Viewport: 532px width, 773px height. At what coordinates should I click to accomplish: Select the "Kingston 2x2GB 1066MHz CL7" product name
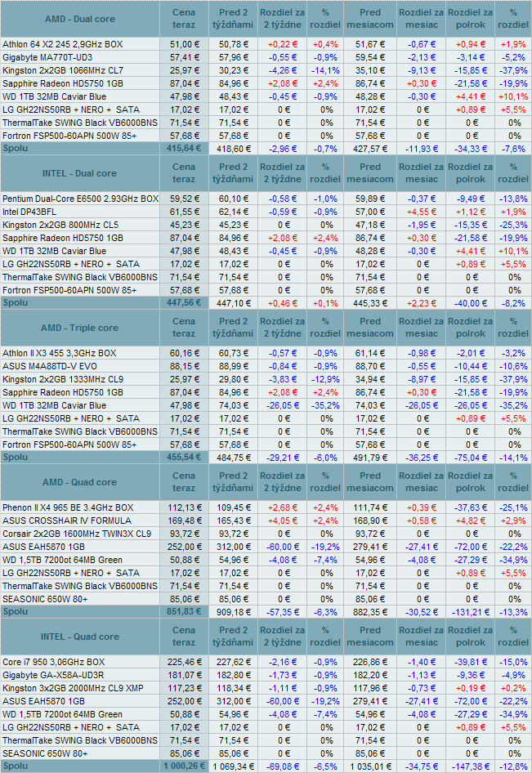tap(63, 70)
